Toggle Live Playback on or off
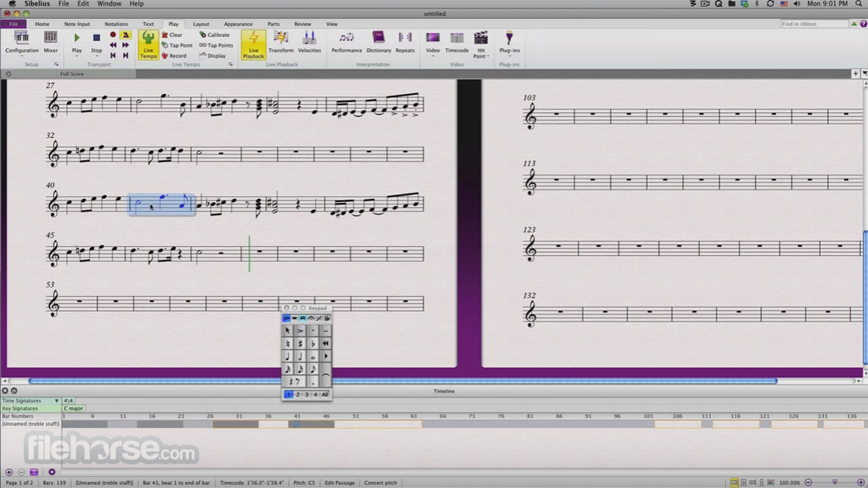Image resolution: width=868 pixels, height=488 pixels. pyautogui.click(x=253, y=44)
